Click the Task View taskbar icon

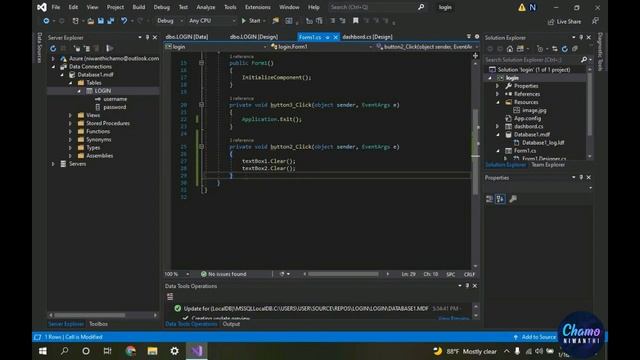click(107, 351)
